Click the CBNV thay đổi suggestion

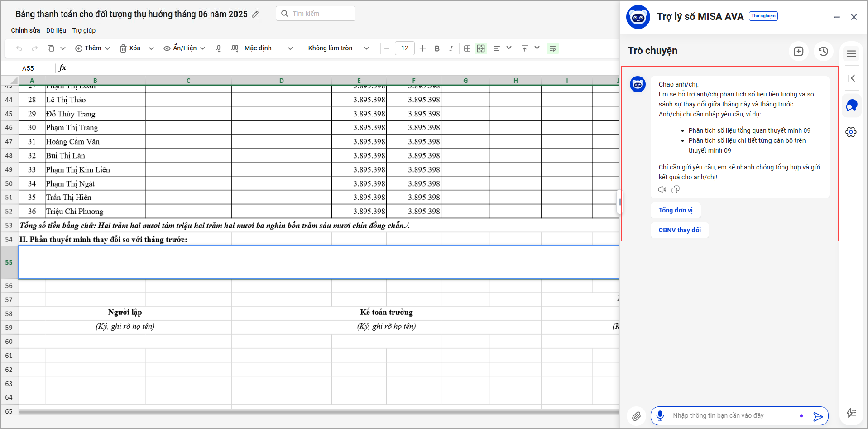pyautogui.click(x=679, y=230)
